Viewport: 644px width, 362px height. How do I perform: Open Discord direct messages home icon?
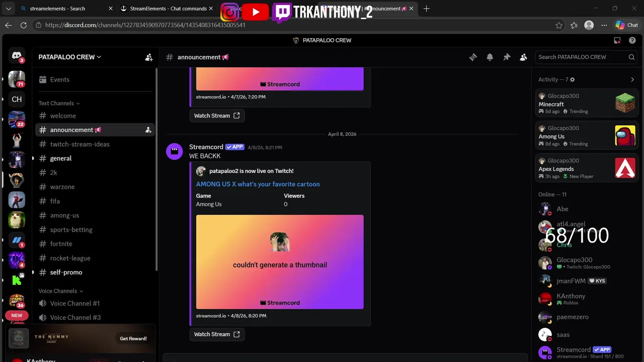coord(17,56)
